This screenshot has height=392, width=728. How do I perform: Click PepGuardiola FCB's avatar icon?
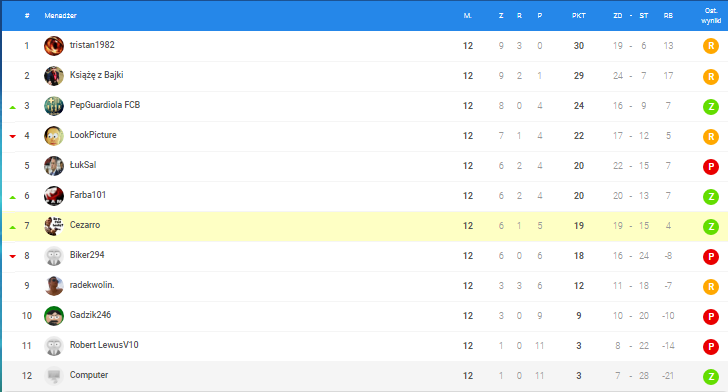click(x=54, y=106)
